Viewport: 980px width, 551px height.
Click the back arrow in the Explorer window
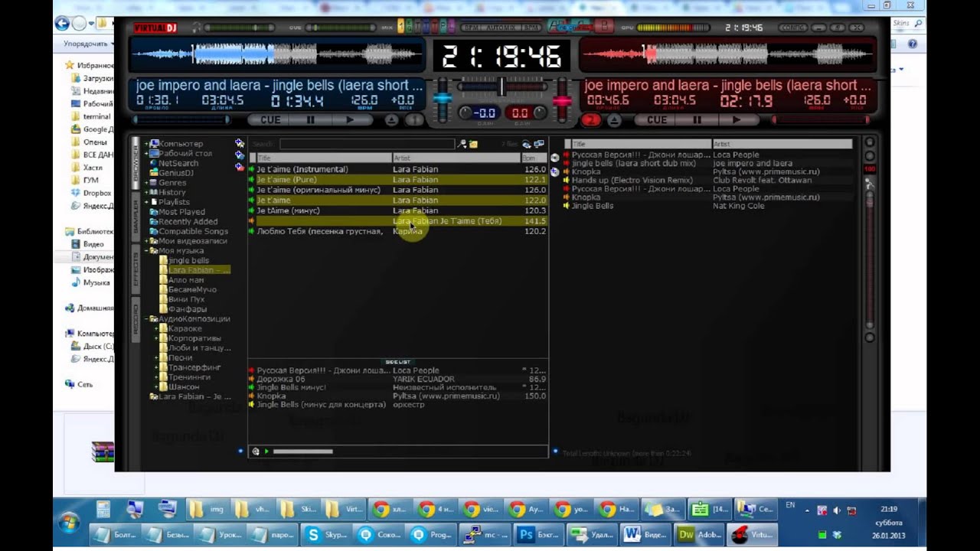[x=63, y=24]
